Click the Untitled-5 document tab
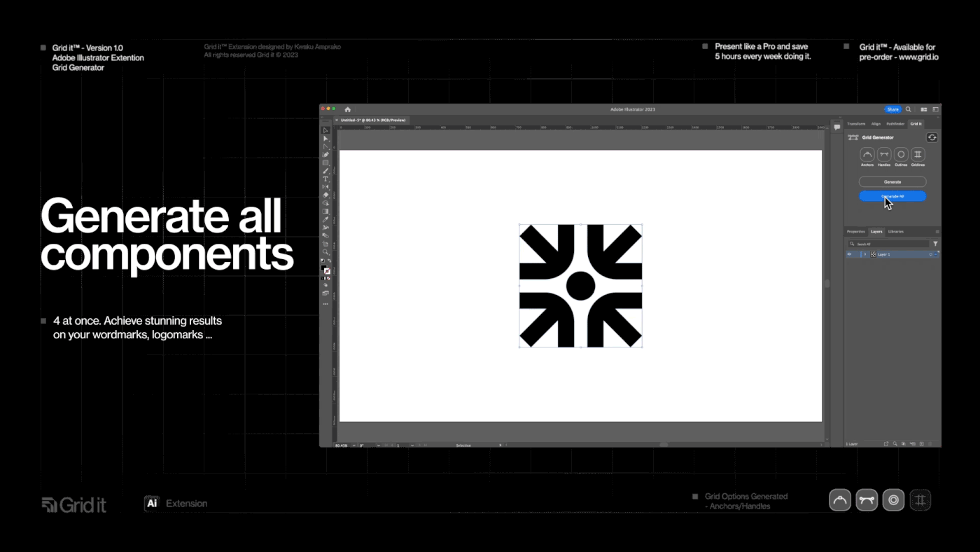The width and height of the screenshot is (980, 552). 372,120
